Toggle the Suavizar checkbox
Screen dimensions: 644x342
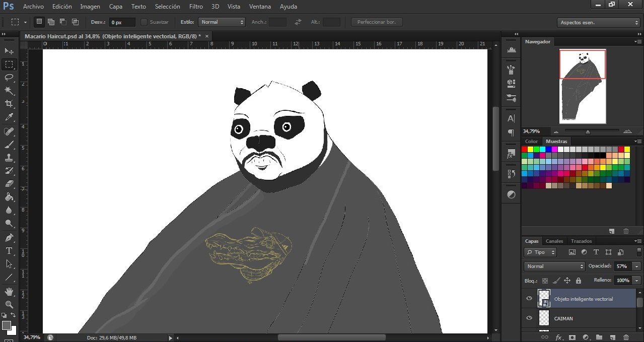click(x=144, y=22)
